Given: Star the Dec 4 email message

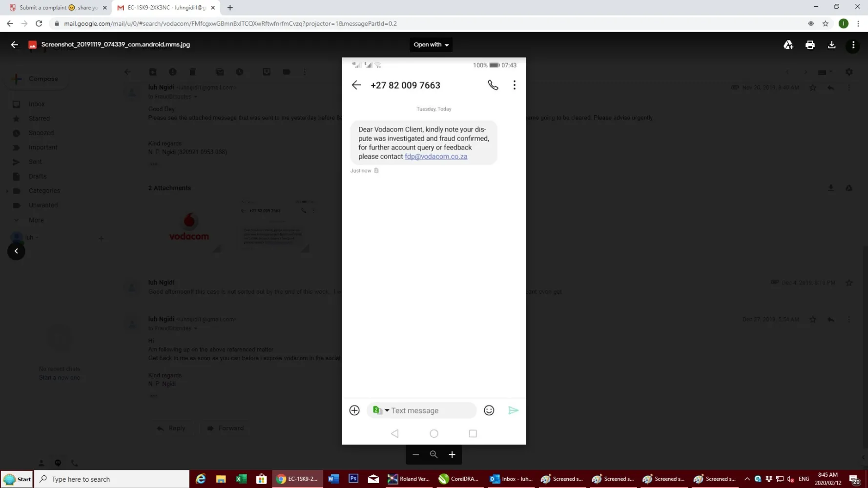Looking at the screenshot, I should coord(849,283).
